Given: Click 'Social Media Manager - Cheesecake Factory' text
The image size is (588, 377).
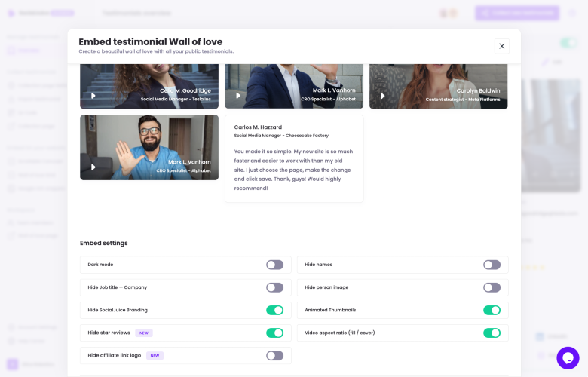Looking at the screenshot, I should 281,136.
